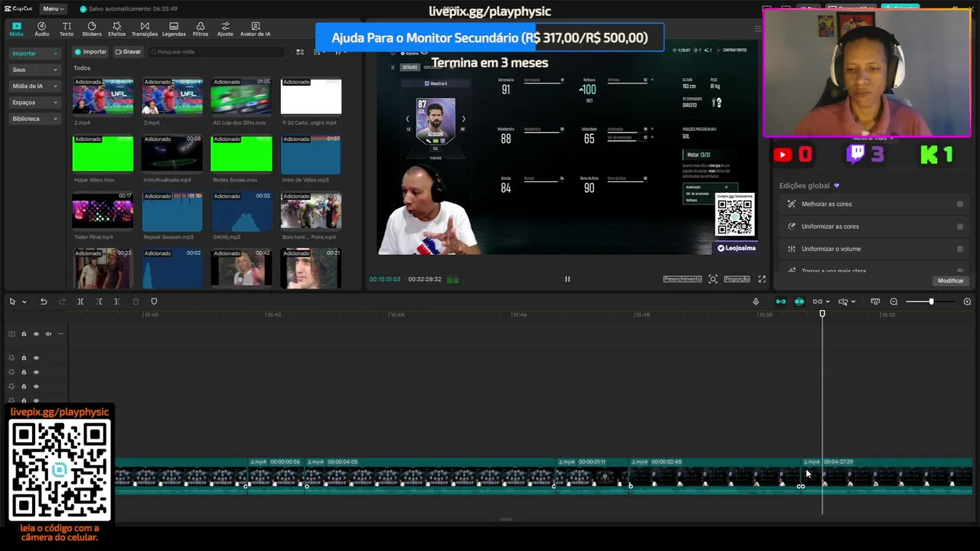This screenshot has width=980, height=551.
Task: Expand the Importar sidebar section
Action: [x=34, y=54]
